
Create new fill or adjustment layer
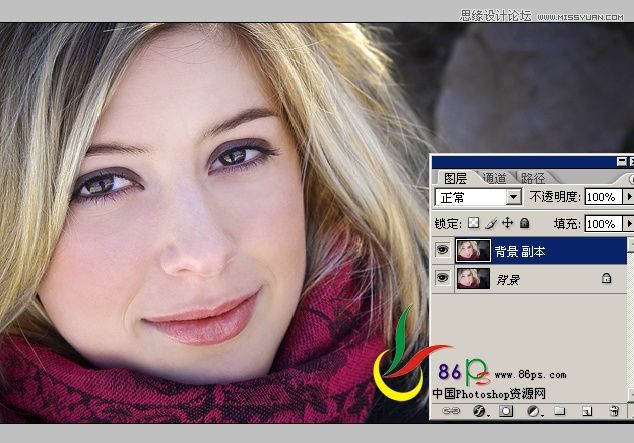[534, 411]
